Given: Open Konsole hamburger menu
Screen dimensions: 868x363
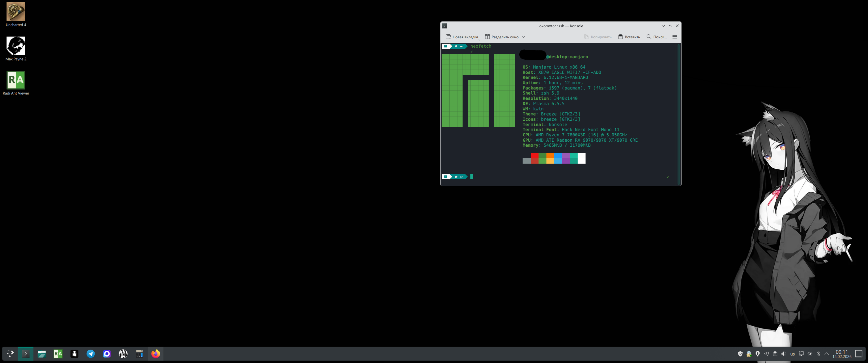Looking at the screenshot, I should 674,37.
